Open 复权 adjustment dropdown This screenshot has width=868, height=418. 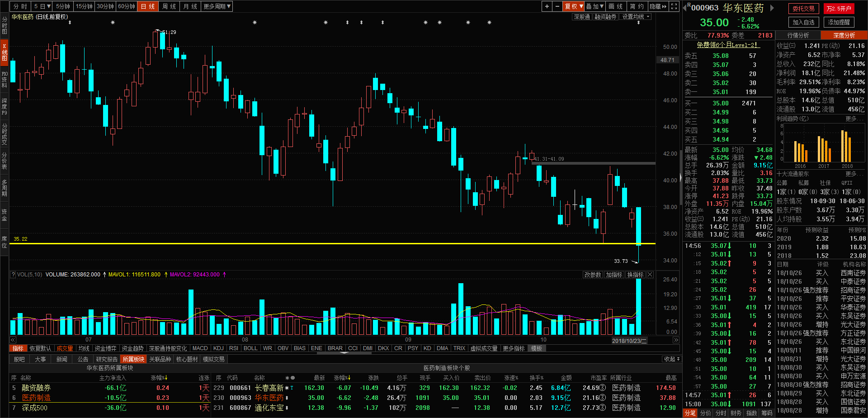pyautogui.click(x=573, y=6)
